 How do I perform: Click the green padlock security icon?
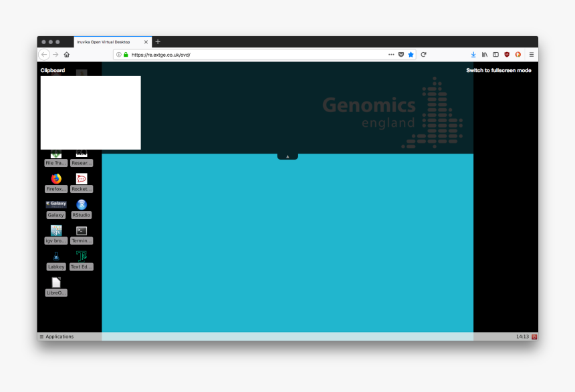point(126,55)
